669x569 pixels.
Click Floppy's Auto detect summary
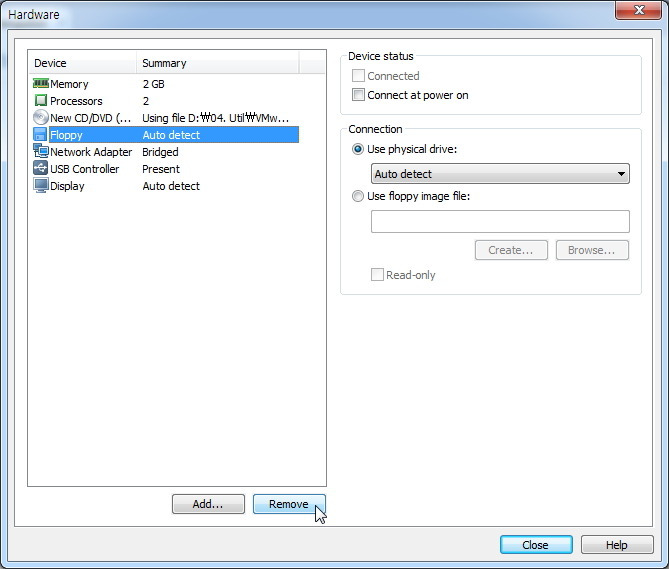pos(171,135)
